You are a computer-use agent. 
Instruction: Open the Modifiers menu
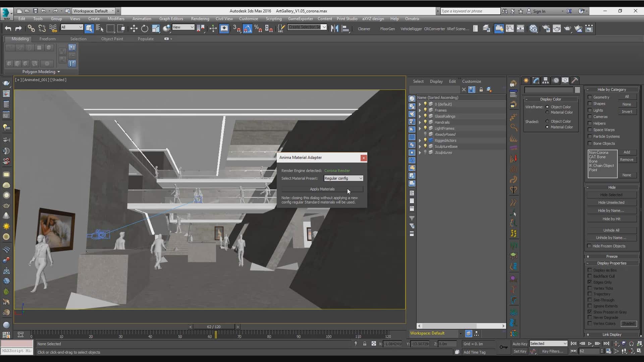(x=116, y=19)
